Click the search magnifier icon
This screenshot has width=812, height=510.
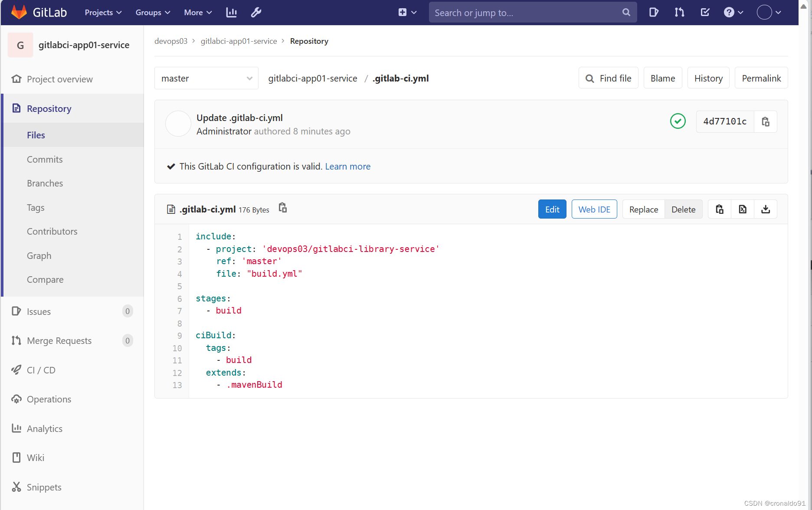(626, 12)
